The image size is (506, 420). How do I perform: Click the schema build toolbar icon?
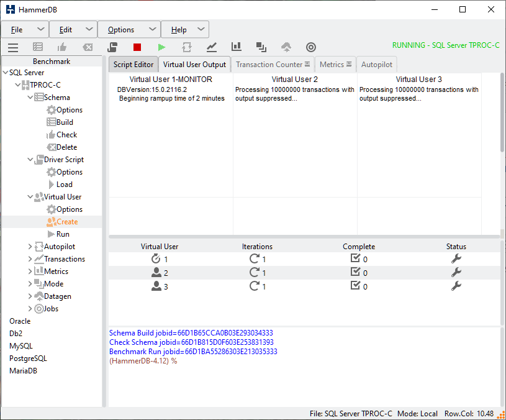38,47
